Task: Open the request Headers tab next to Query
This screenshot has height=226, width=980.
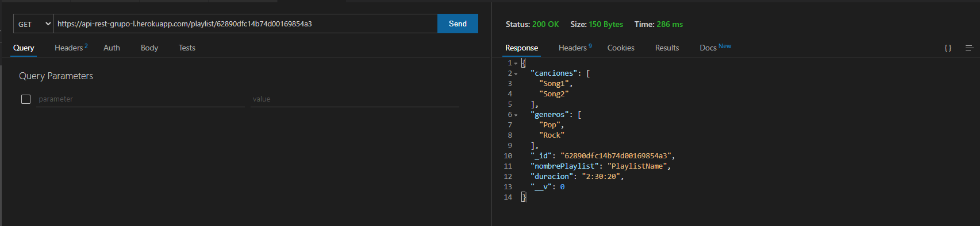Action: [71, 48]
